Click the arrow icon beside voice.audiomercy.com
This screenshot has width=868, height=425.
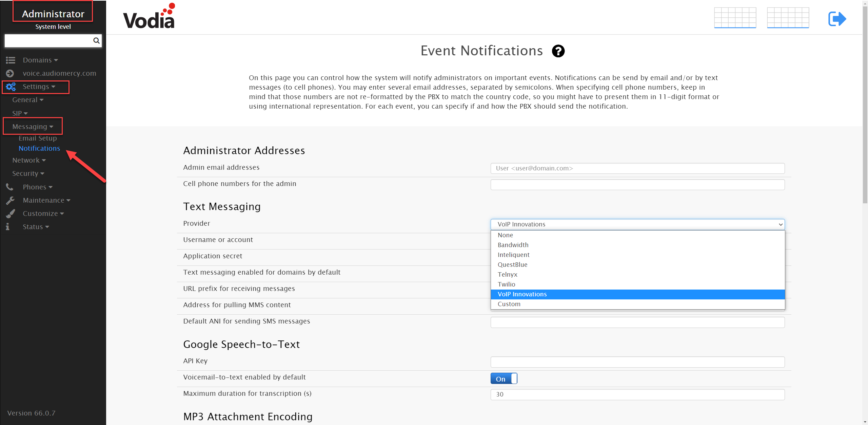click(10, 73)
